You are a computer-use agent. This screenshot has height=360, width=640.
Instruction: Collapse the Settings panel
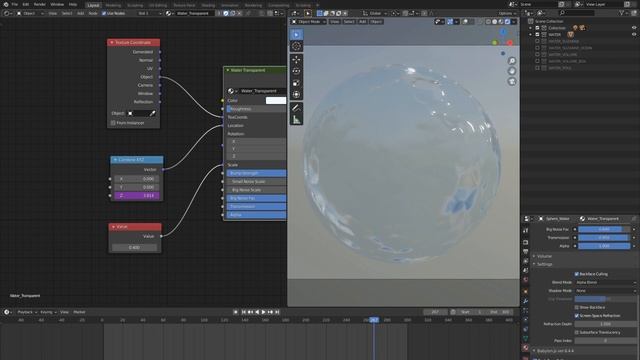pyautogui.click(x=544, y=264)
